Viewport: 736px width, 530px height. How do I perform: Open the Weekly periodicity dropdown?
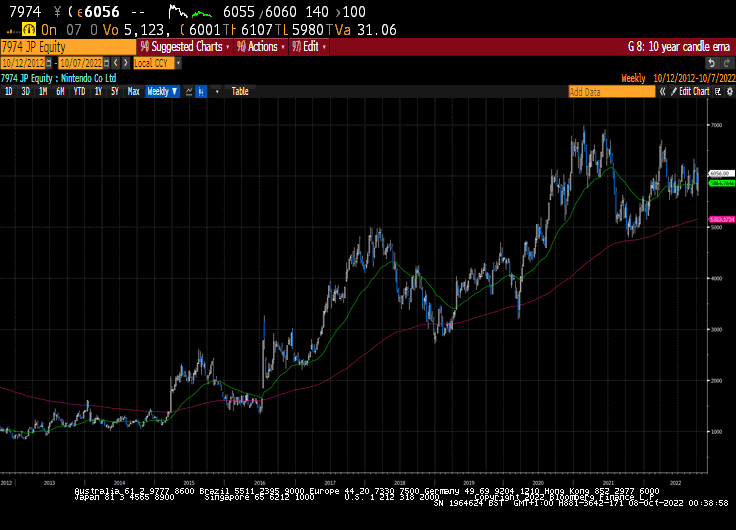[162, 92]
